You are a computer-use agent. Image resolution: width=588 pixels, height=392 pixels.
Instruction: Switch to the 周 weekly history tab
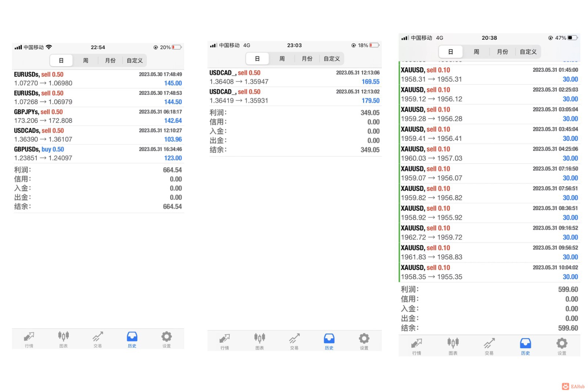85,60
